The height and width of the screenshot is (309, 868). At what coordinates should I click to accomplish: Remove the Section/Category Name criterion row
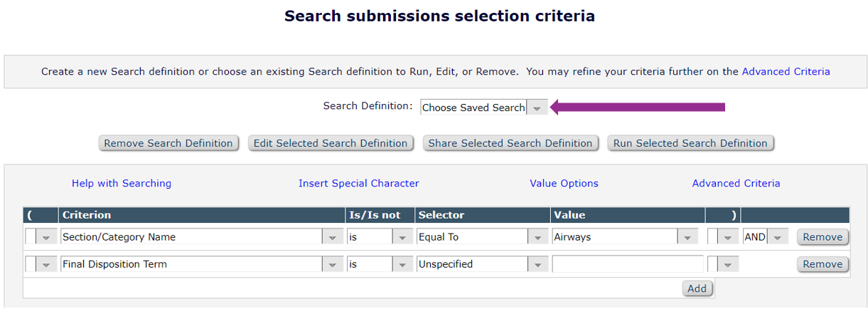(x=823, y=237)
